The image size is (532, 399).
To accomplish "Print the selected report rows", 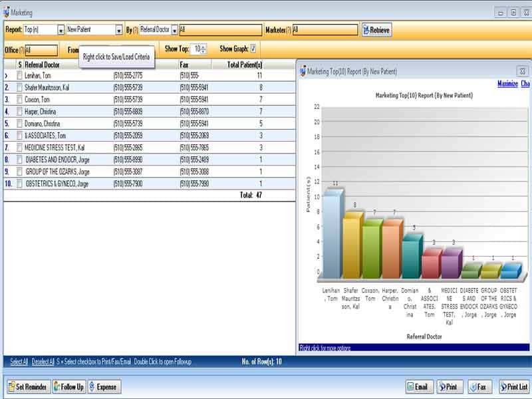I will point(450,386).
